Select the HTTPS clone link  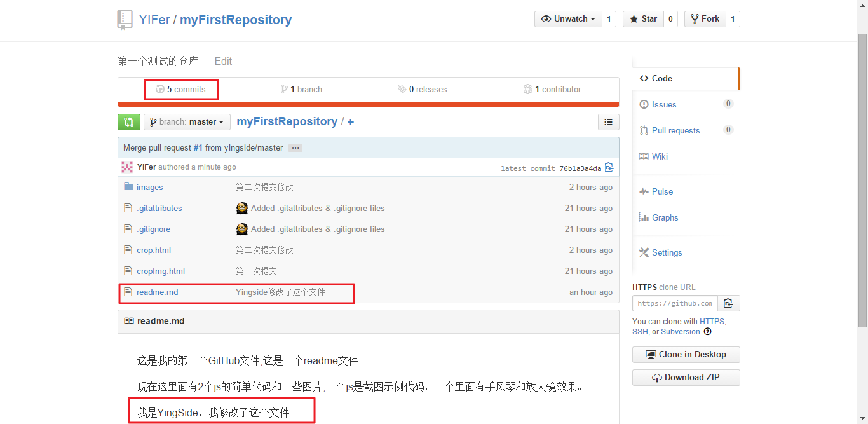pos(712,322)
